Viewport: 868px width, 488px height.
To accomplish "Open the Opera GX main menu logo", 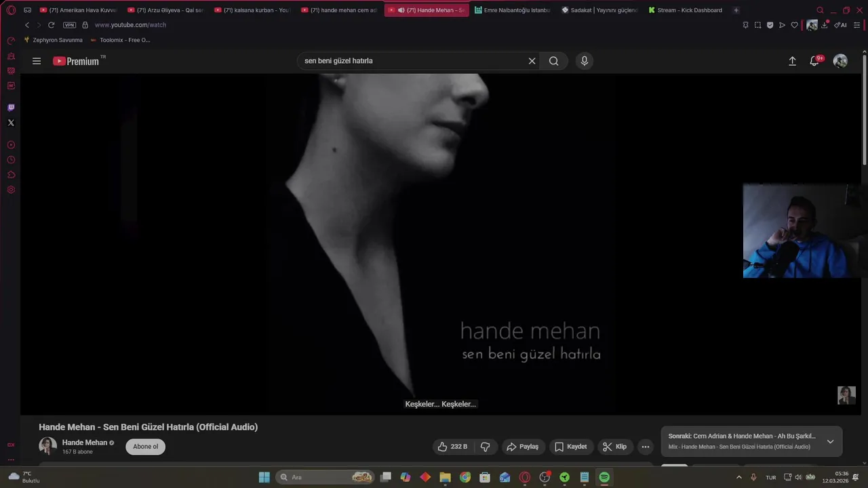I will pos(11,10).
